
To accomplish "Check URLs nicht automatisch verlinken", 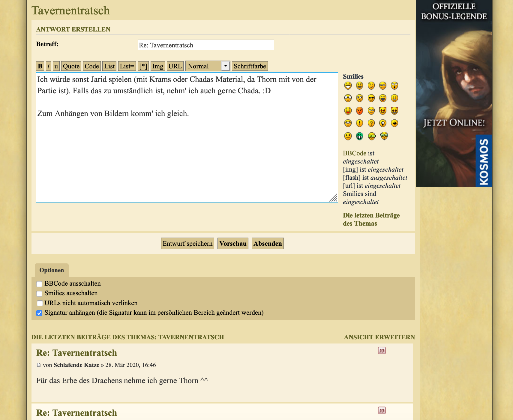I will click(39, 303).
